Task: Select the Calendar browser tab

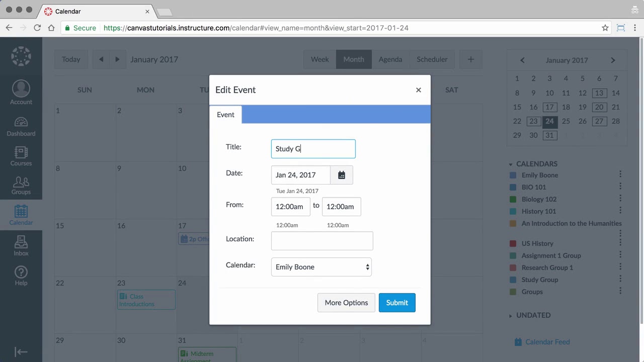Action: click(96, 11)
